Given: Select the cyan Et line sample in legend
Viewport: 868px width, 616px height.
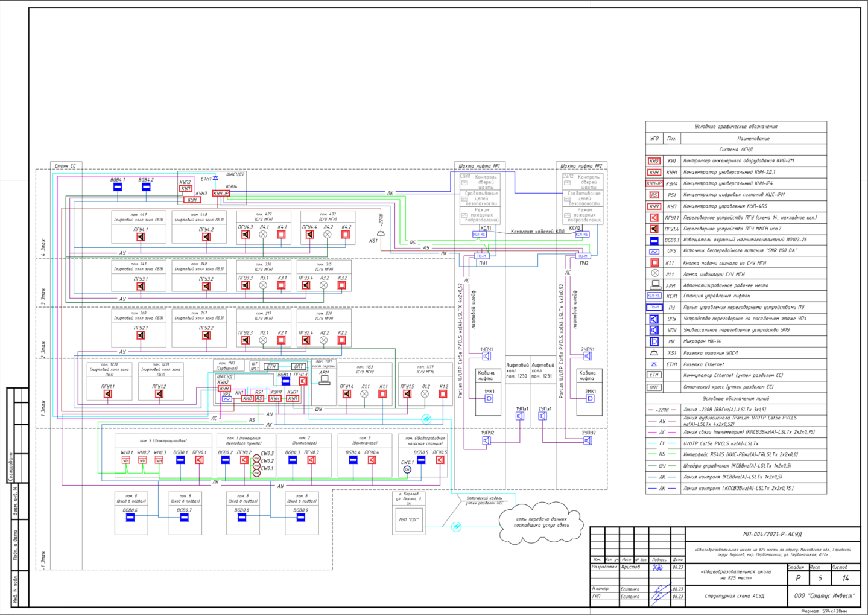Looking at the screenshot, I should [654, 443].
